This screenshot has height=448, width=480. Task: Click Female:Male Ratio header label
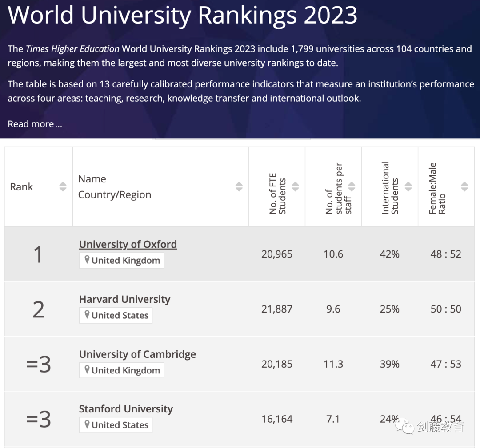tap(437, 188)
